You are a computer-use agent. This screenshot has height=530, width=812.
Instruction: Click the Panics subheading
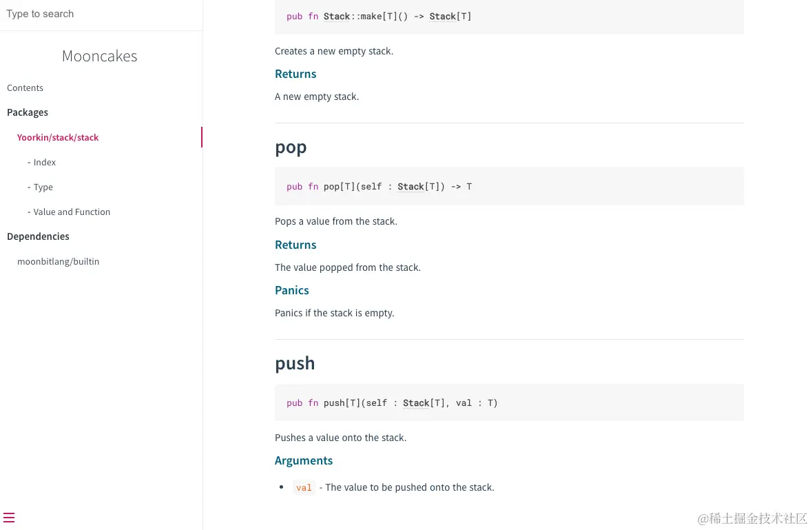[x=292, y=290]
